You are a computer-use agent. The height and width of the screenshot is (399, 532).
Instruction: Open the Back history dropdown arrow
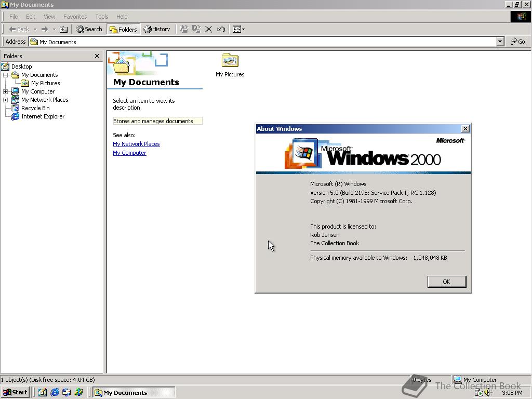pyautogui.click(x=35, y=29)
